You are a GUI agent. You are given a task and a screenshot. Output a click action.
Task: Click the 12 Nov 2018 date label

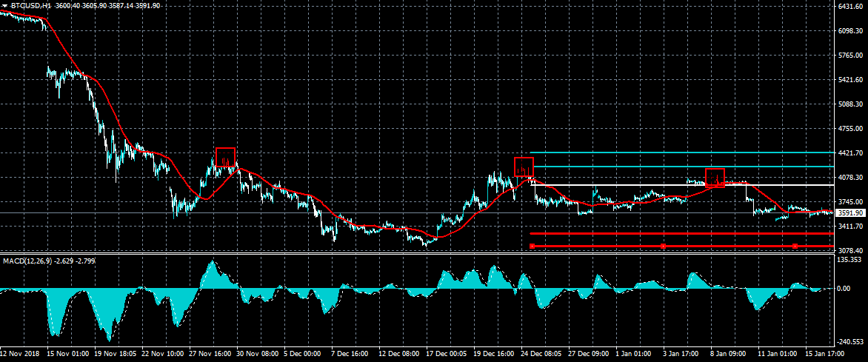(19, 353)
